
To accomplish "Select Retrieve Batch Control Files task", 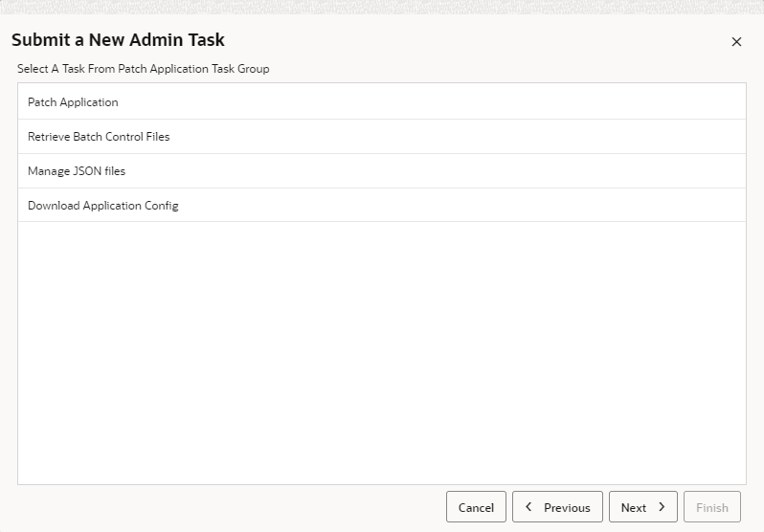I will pyautogui.click(x=99, y=136).
